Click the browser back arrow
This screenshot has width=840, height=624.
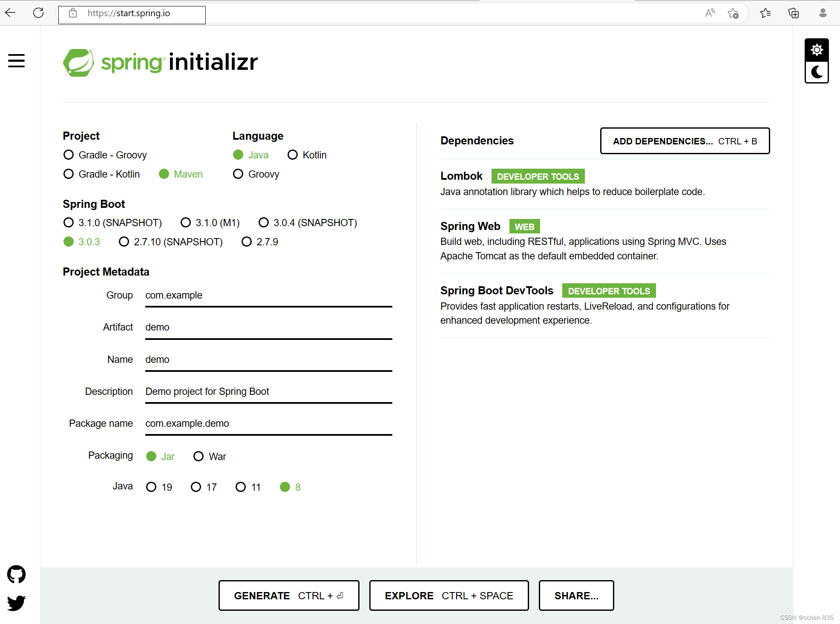click(10, 13)
